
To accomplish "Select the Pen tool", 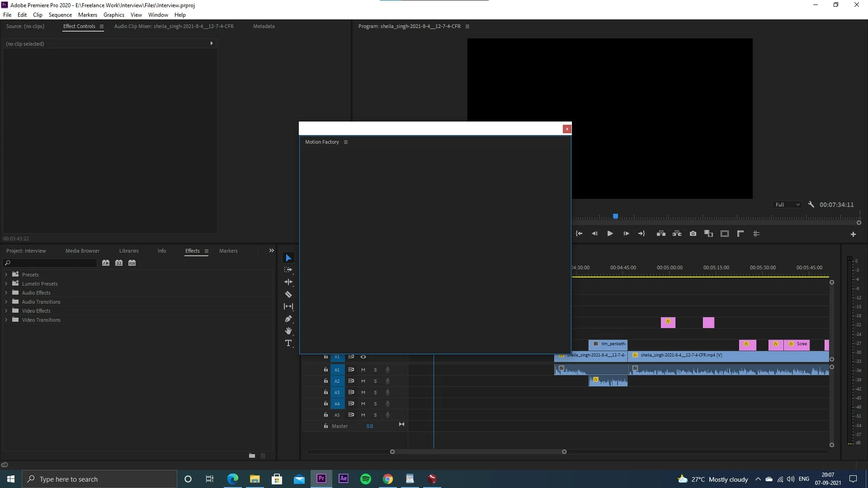I will (x=288, y=319).
